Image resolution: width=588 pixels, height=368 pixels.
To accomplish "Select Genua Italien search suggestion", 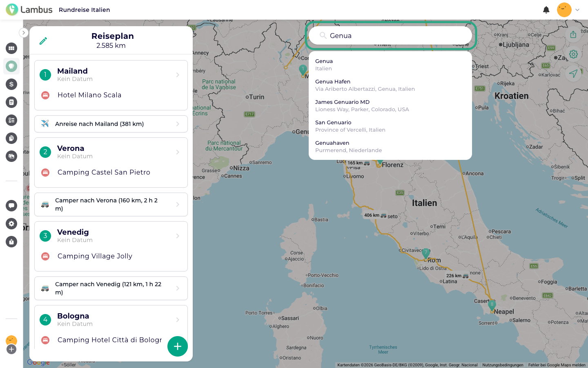I will point(390,65).
